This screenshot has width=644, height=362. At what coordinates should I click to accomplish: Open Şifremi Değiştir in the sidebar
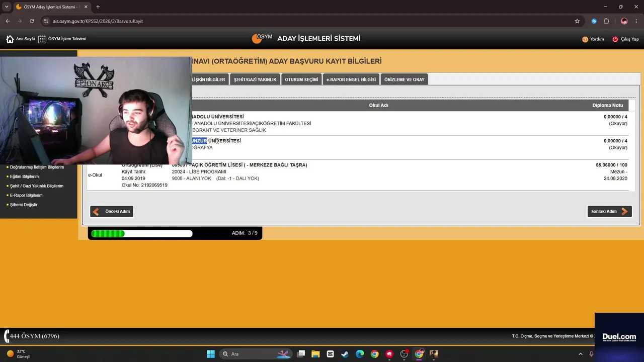24,205
